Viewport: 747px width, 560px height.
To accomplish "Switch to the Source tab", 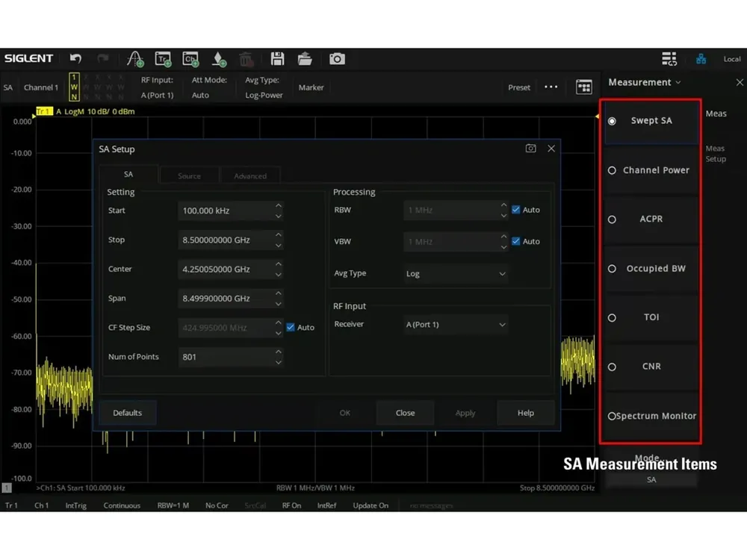I will (189, 175).
